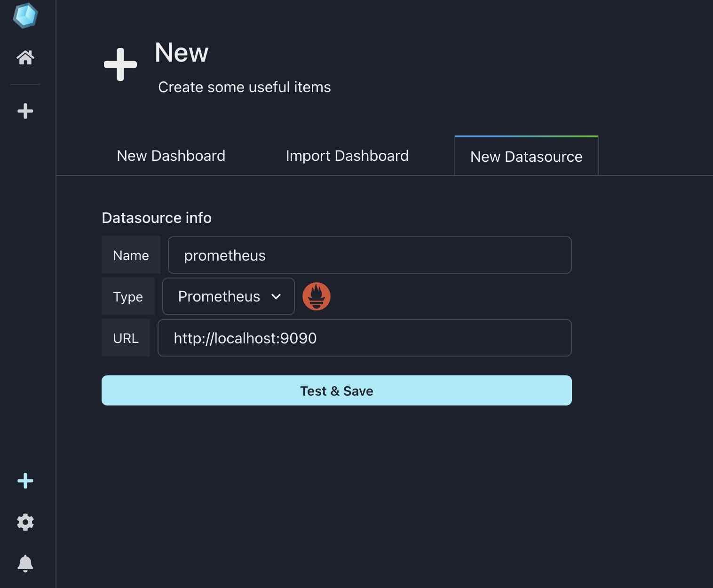The image size is (713, 588).
Task: Click the white plus sidebar icon
Action: (x=25, y=111)
